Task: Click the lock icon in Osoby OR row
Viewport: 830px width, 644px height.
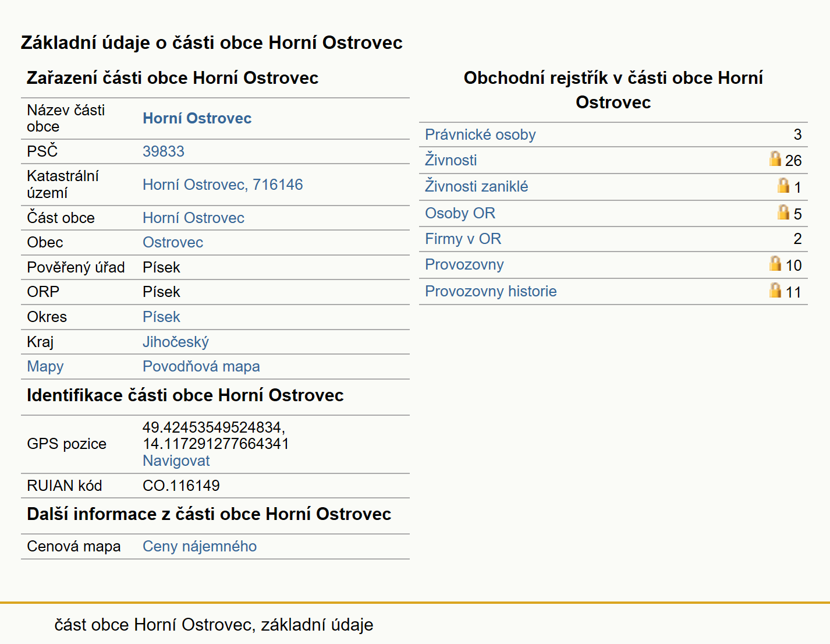Action: click(783, 212)
